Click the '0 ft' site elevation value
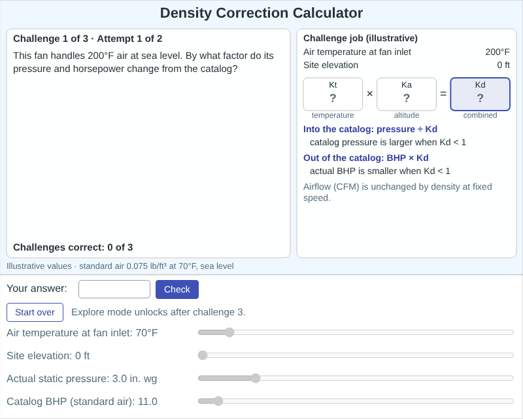The width and height of the screenshot is (523, 420). coord(503,65)
